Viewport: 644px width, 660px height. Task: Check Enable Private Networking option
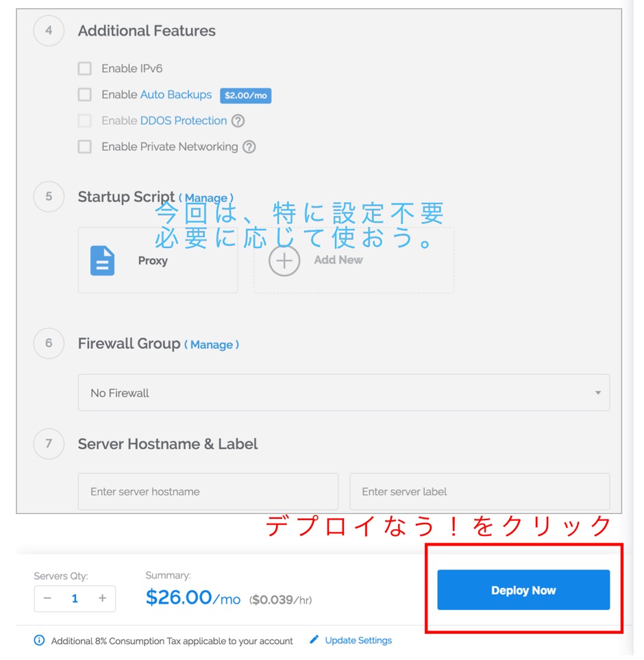click(x=84, y=147)
